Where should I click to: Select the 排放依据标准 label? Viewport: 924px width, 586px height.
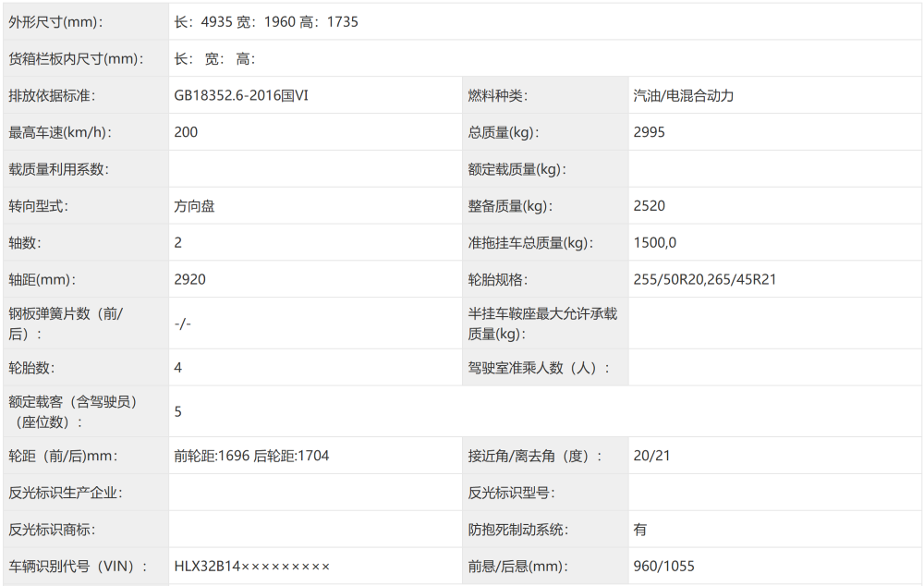tap(52, 95)
